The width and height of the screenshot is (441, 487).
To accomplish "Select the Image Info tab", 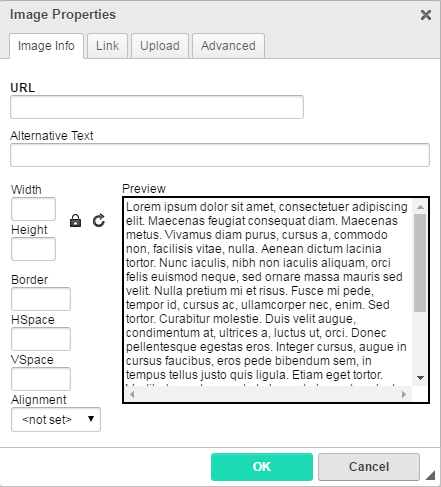I will 46,46.
